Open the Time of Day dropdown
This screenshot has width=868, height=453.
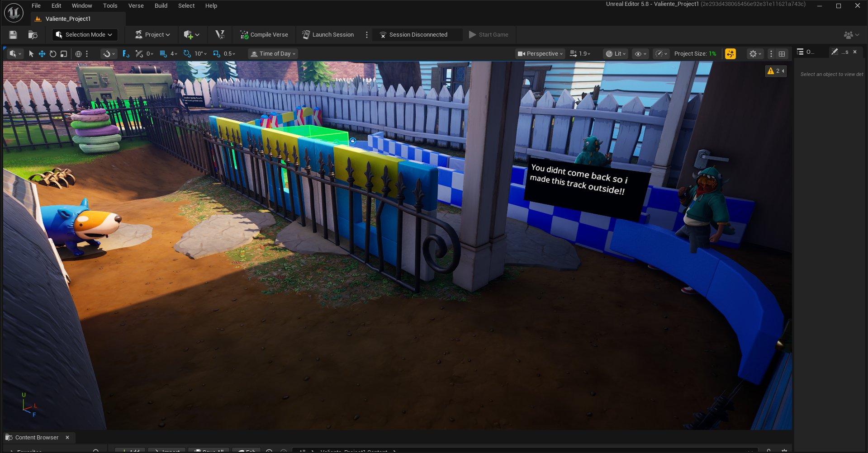click(x=273, y=54)
